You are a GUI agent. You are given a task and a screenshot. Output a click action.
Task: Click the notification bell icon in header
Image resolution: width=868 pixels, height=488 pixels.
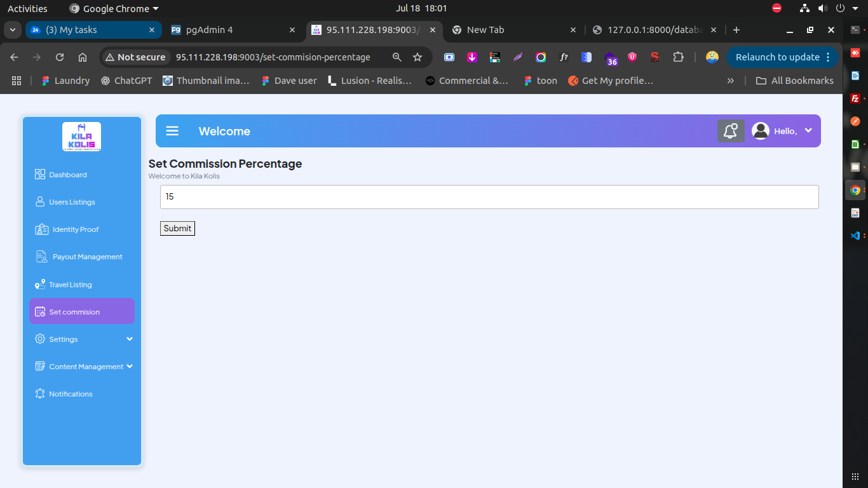(x=731, y=131)
